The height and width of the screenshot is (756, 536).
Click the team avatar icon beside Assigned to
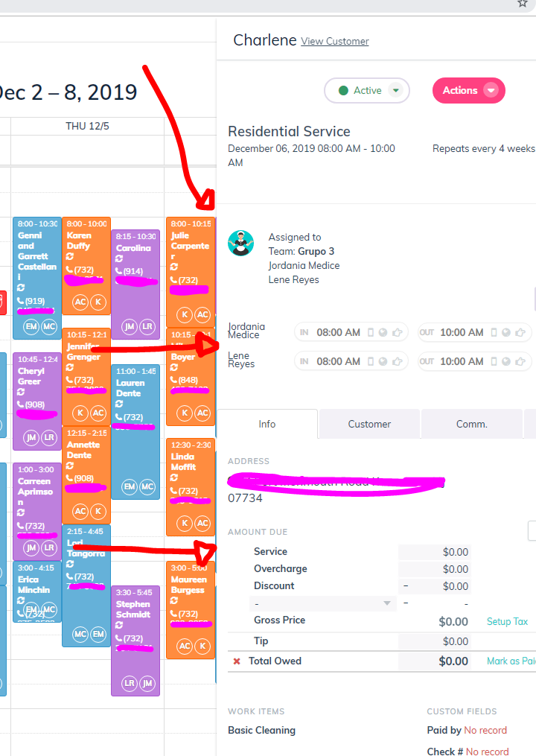click(x=240, y=243)
